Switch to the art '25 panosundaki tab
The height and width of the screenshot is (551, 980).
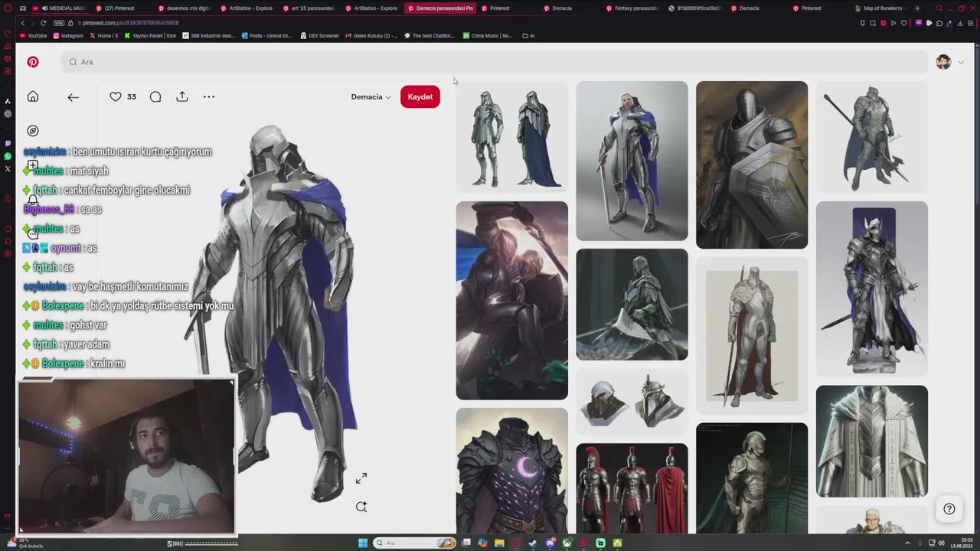coord(308,8)
